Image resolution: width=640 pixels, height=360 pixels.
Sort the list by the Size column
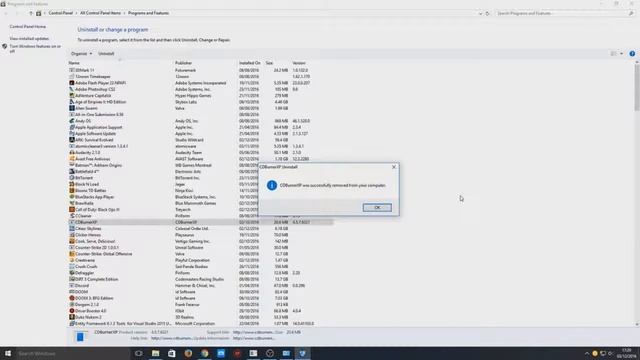269,63
